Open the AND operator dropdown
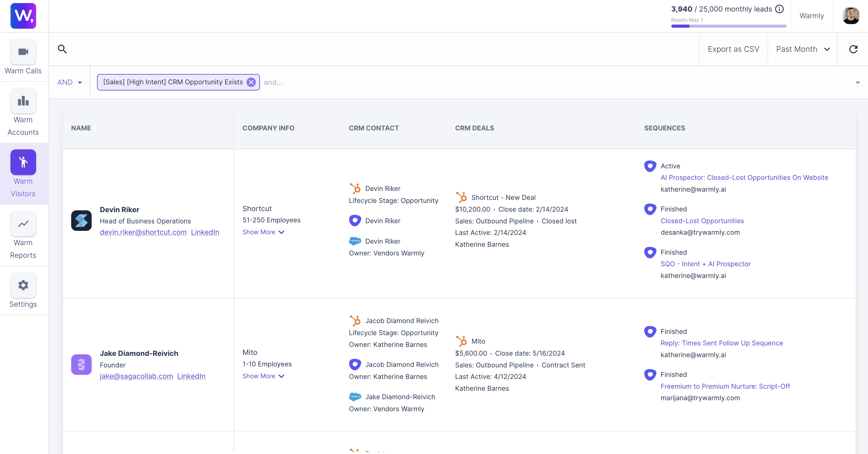868x454 pixels. point(70,82)
